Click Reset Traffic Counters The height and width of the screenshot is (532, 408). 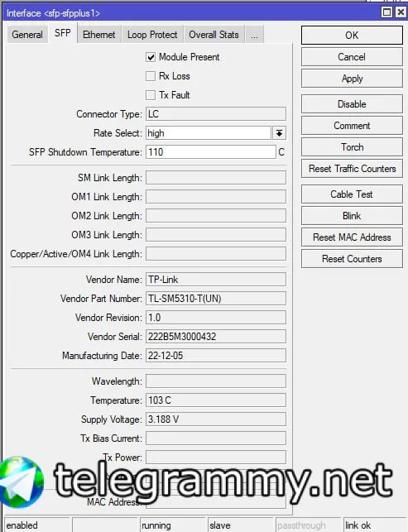pyautogui.click(x=352, y=169)
